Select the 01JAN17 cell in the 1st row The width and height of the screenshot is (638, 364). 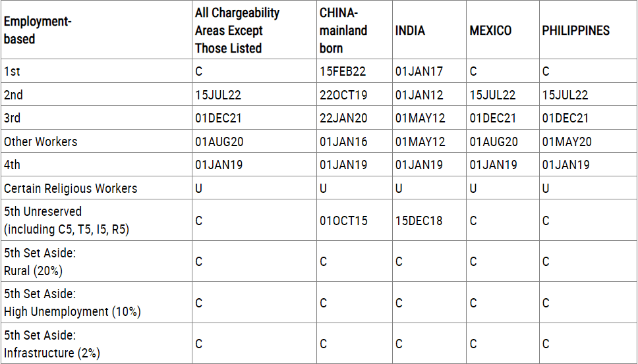(x=419, y=72)
